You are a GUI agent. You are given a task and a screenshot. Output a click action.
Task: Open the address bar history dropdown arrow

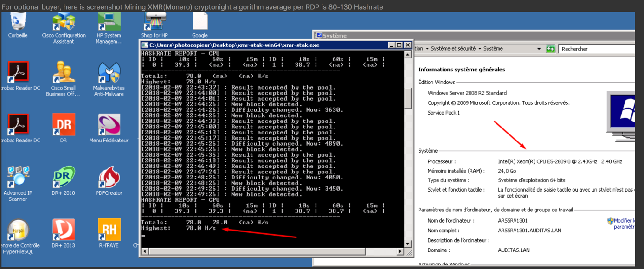[539, 49]
